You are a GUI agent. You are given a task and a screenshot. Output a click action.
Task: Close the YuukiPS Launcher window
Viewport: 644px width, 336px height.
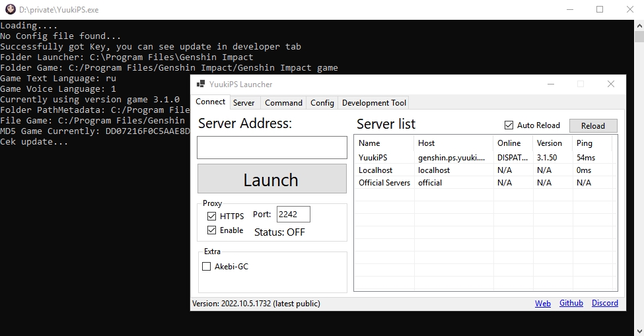pos(611,84)
